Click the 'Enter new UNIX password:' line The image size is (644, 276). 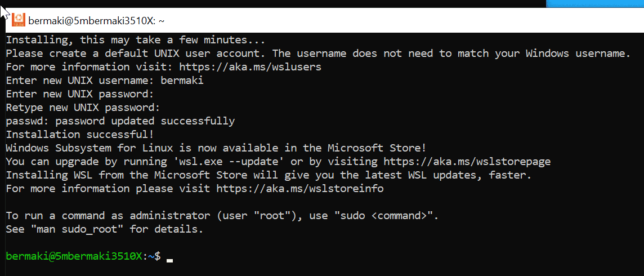(x=80, y=94)
